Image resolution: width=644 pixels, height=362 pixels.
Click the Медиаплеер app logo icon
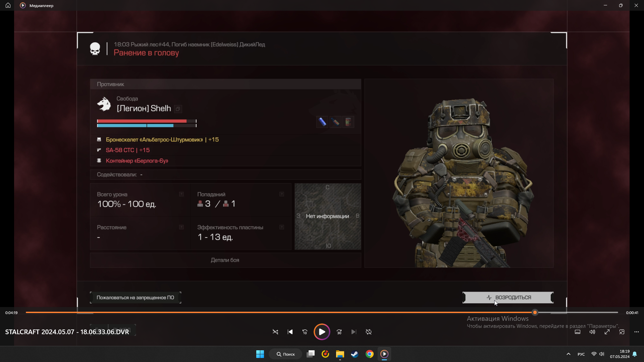click(x=23, y=5)
